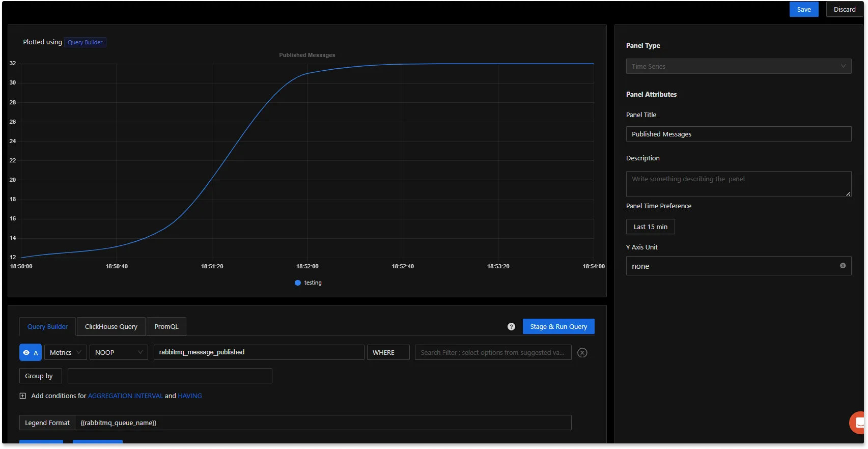868x449 pixels.
Task: Click the 32 y-axis value label
Action: pyautogui.click(x=13, y=63)
